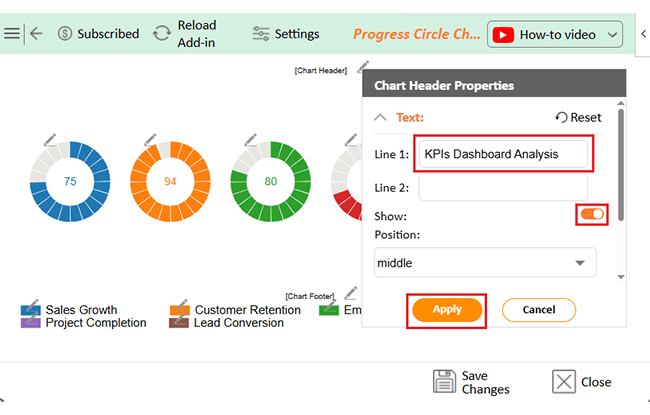Click the Cancel button

click(539, 310)
